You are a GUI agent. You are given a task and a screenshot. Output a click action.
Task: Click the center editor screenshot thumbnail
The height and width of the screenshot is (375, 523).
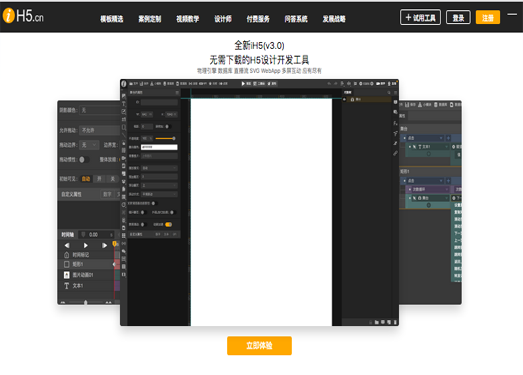point(259,203)
